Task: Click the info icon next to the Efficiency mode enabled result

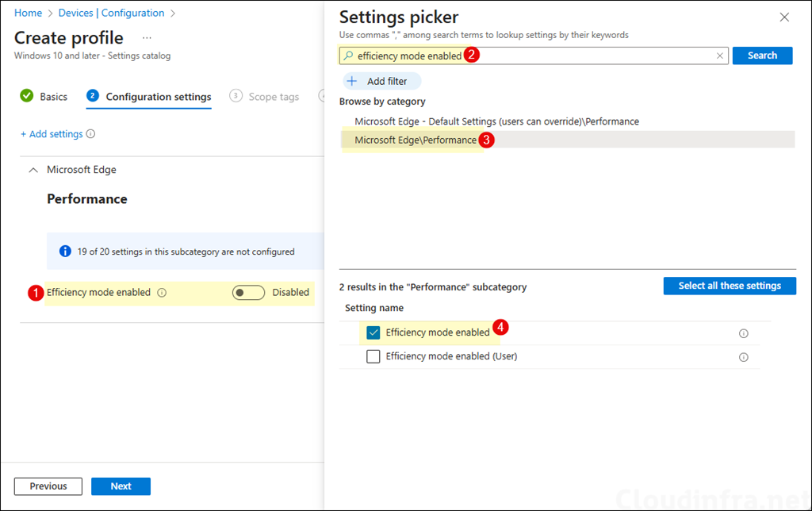Action: (x=744, y=333)
